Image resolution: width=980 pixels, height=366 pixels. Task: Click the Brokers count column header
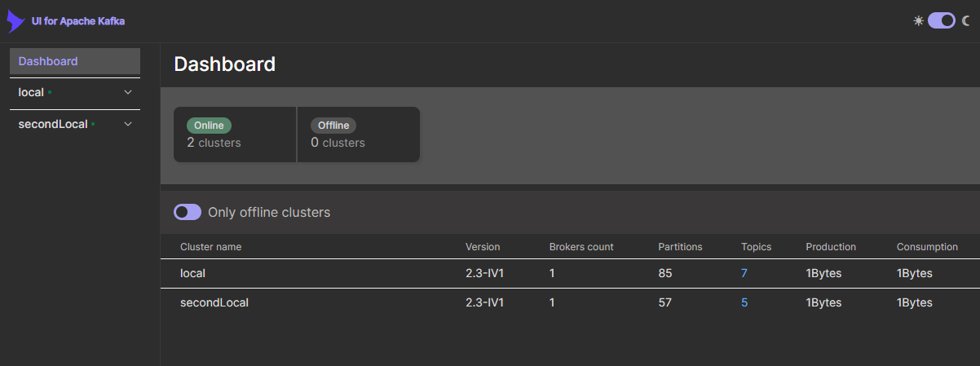coord(581,246)
